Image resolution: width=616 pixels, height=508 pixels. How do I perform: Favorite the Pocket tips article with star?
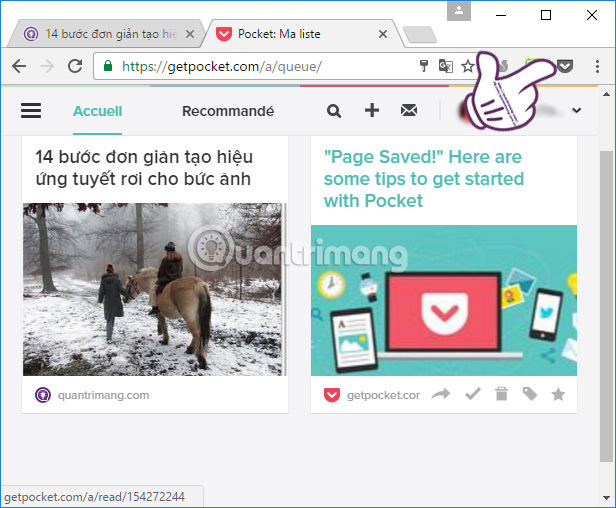(558, 394)
